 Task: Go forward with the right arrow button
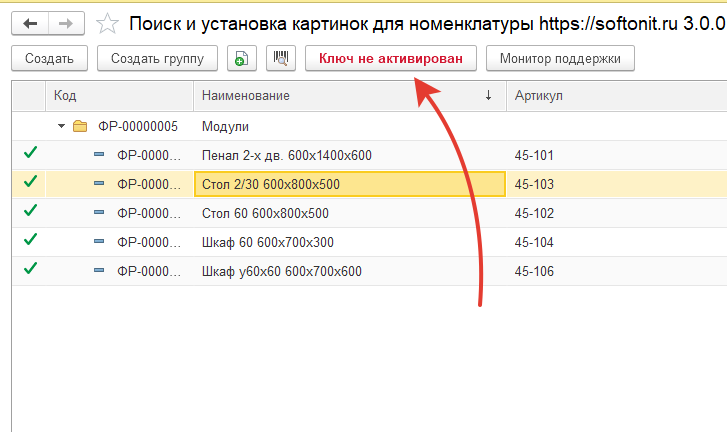tap(66, 23)
